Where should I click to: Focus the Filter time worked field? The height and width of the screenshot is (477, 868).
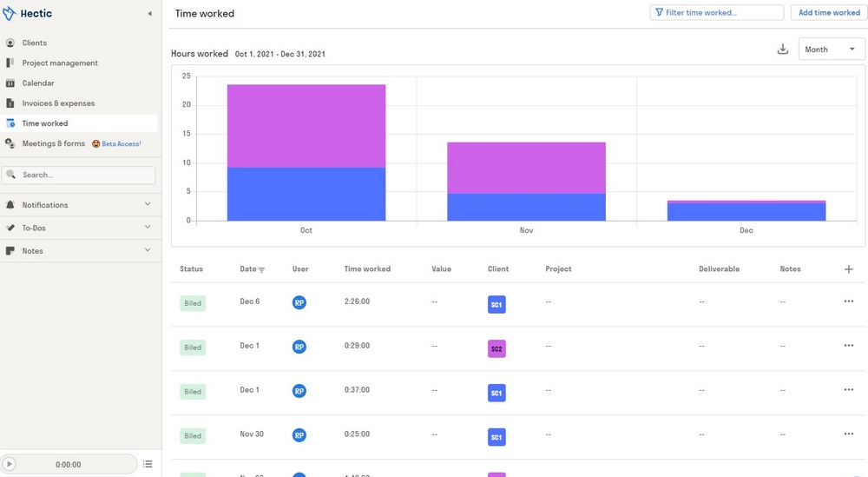click(x=716, y=12)
